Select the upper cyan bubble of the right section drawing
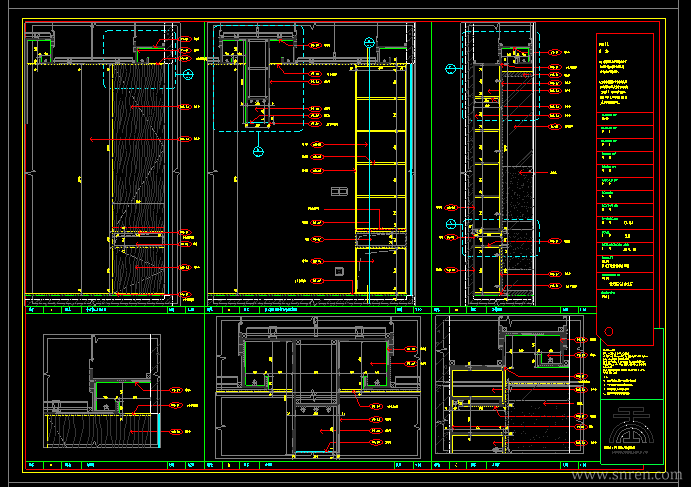The width and height of the screenshot is (691, 487). click(450, 69)
